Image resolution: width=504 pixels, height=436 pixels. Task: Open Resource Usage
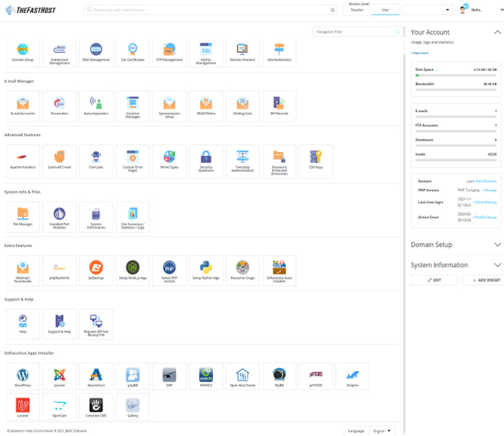coord(242,271)
